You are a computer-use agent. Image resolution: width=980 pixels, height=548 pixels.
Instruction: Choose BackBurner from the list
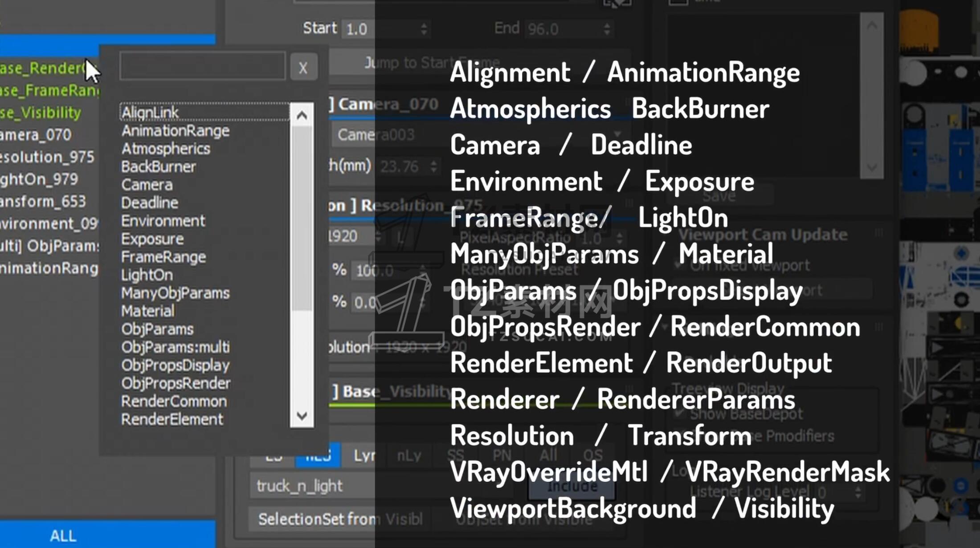(159, 166)
